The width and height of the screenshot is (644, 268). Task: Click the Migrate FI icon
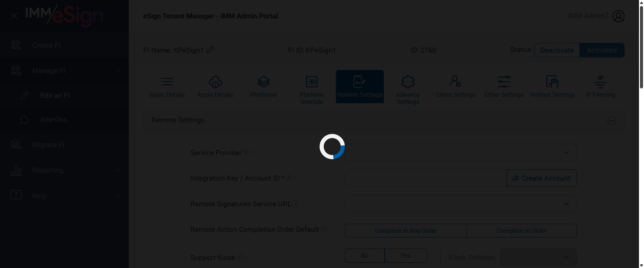coord(16,144)
